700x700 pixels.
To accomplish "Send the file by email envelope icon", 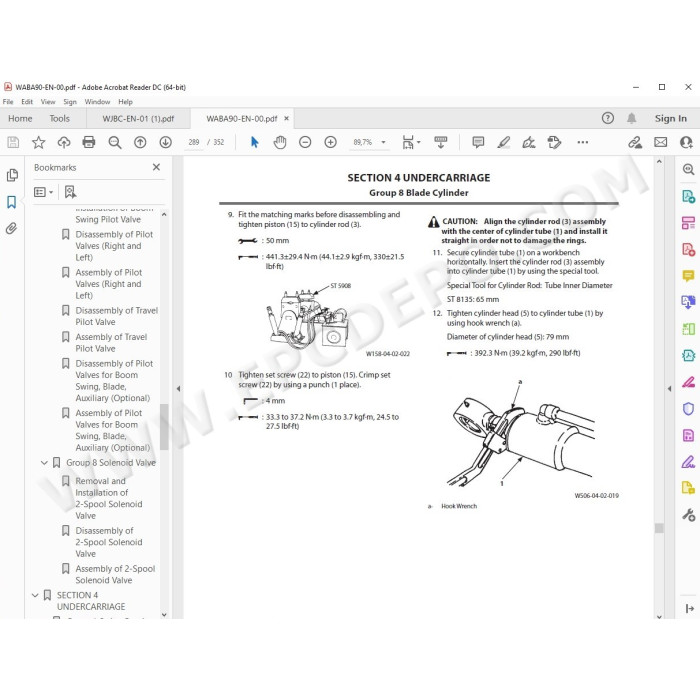I will coord(661,142).
